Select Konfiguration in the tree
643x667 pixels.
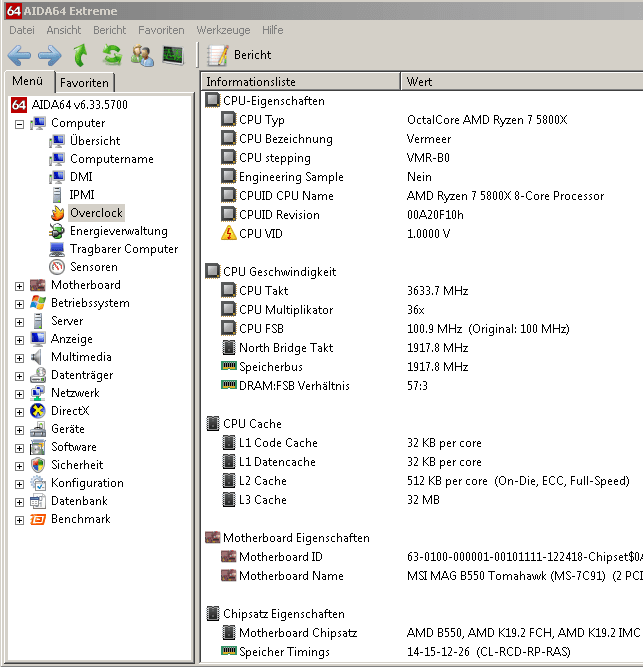[87, 483]
